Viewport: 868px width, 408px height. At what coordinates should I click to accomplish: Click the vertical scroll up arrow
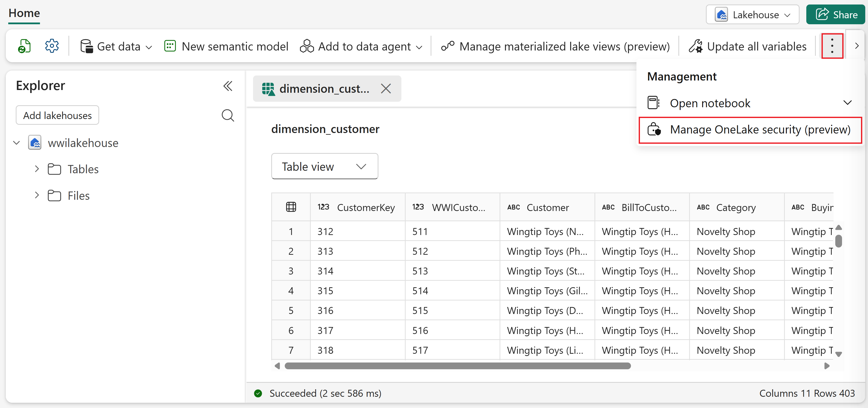839,227
